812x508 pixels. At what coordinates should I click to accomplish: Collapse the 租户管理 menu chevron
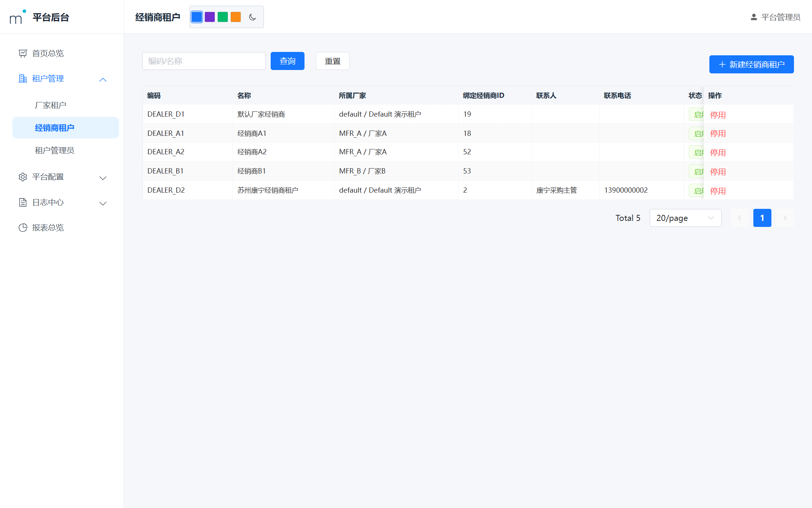click(x=103, y=79)
